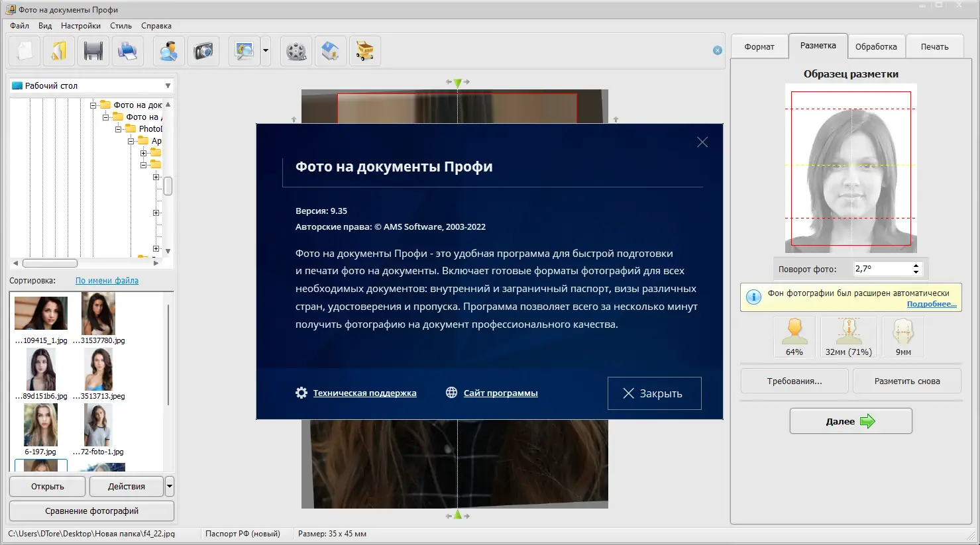This screenshot has height=545, width=980.
Task: Click the blue house toolbar icon
Action: click(x=331, y=51)
